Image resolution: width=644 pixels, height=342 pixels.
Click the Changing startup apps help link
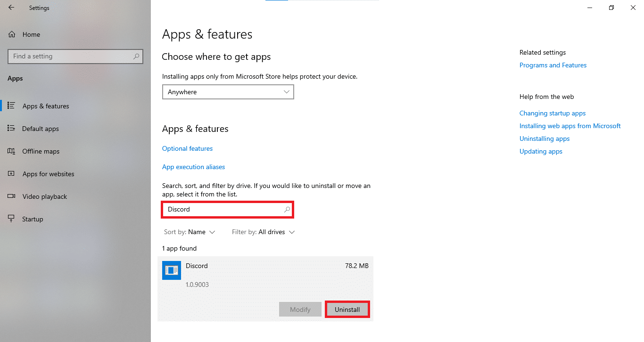pyautogui.click(x=552, y=113)
